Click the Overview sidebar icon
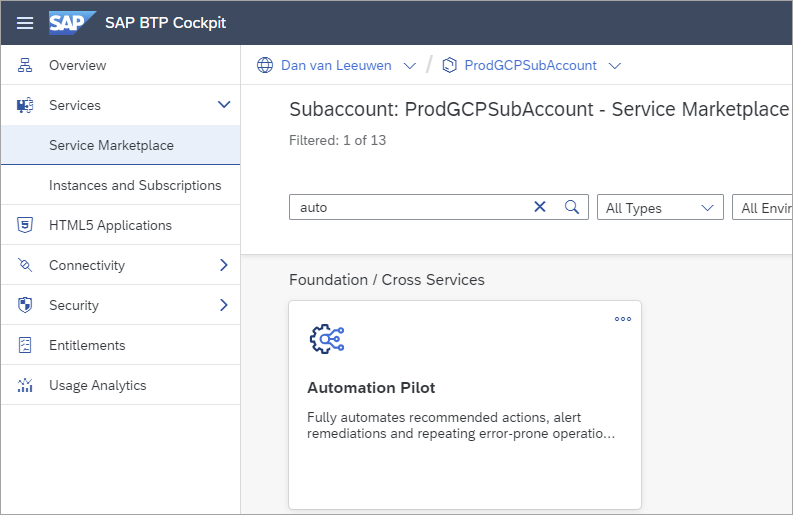Viewport: 793px width, 515px height. click(25, 65)
